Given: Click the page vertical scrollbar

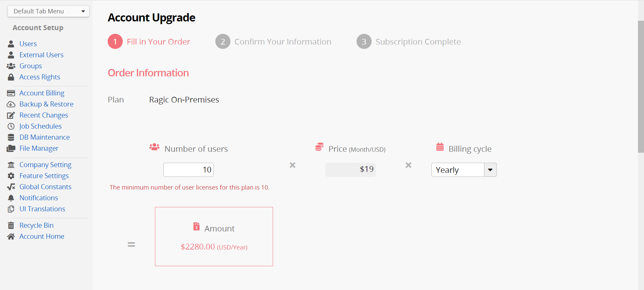Looking at the screenshot, I should click(641, 87).
